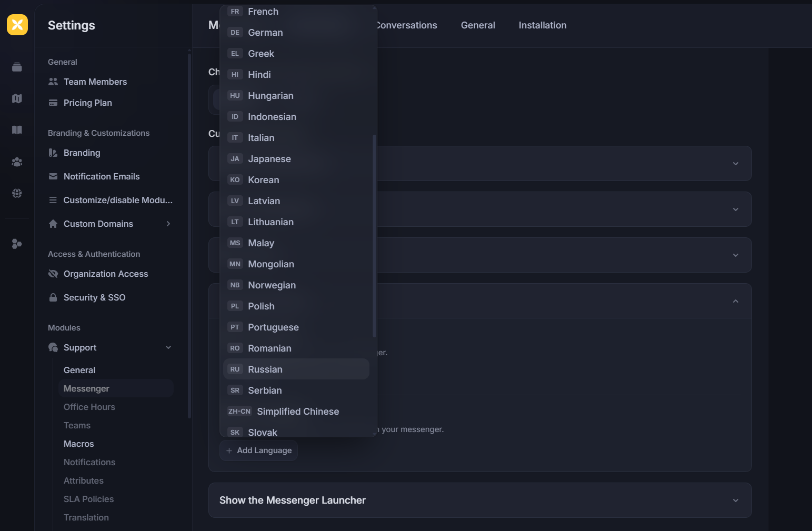Open the inbox tray icon in the left sidebar
The height and width of the screenshot is (531, 812).
pos(17,67)
